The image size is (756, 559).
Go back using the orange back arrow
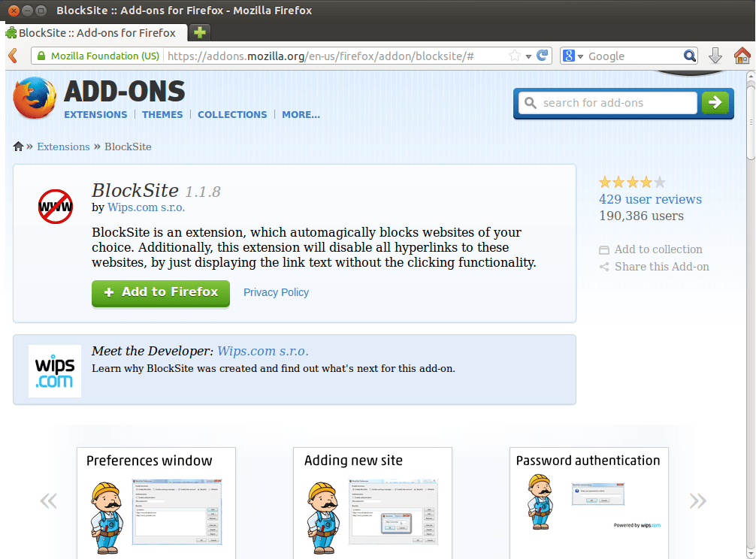[13, 55]
